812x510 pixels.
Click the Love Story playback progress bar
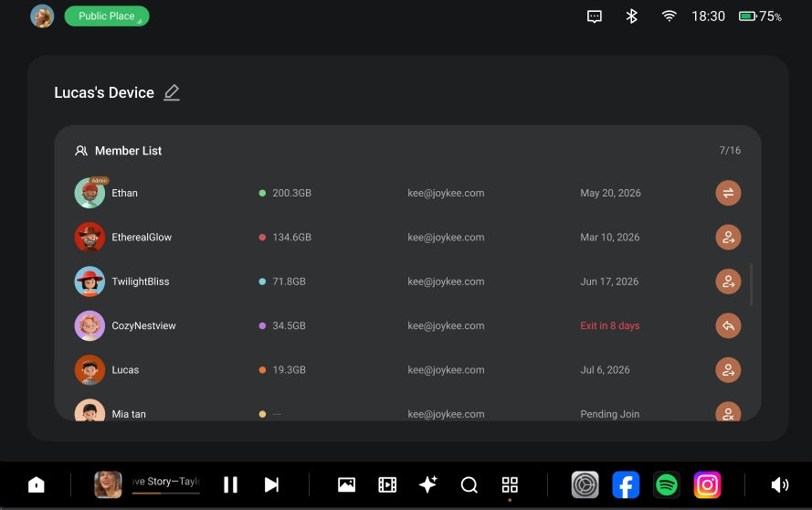tap(165, 493)
